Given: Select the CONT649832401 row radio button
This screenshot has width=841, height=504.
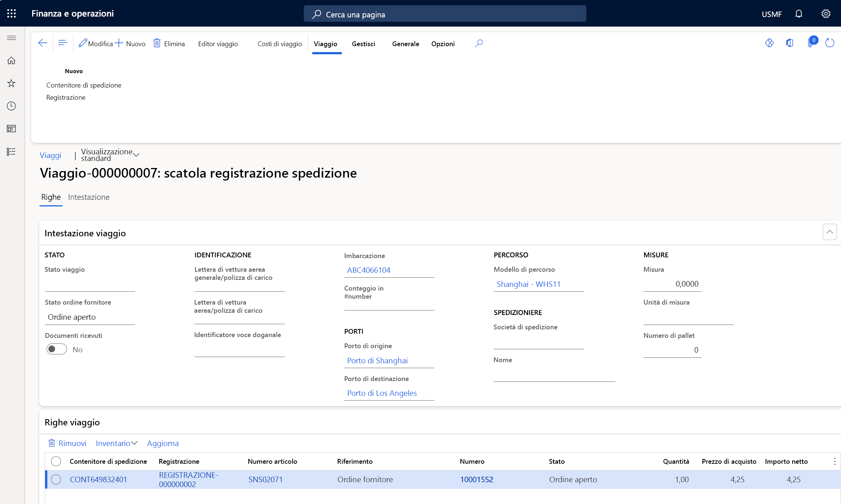Looking at the screenshot, I should tap(56, 479).
